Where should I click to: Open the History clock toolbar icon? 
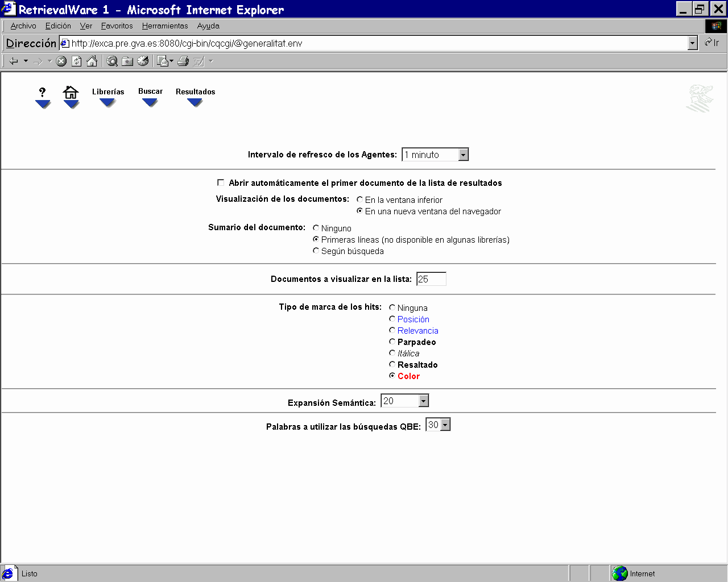[143, 61]
